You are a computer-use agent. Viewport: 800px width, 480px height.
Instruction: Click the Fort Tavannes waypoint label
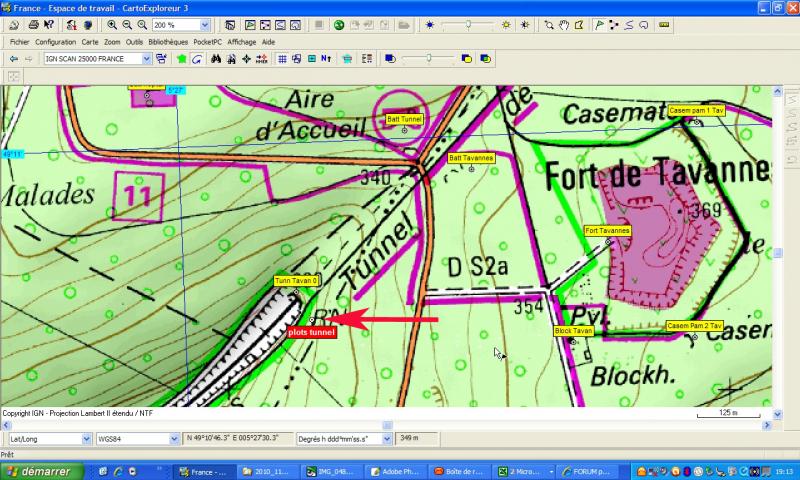[x=607, y=231]
